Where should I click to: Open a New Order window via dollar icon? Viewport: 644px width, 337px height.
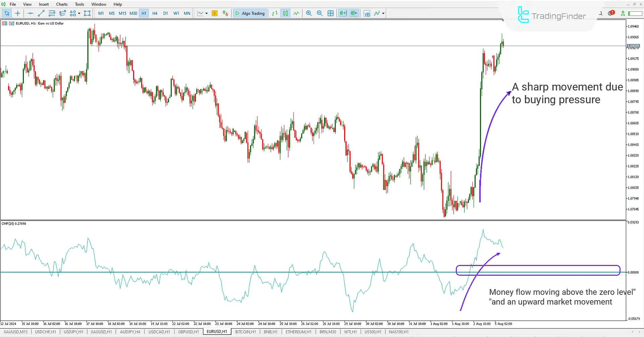[x=215, y=13]
